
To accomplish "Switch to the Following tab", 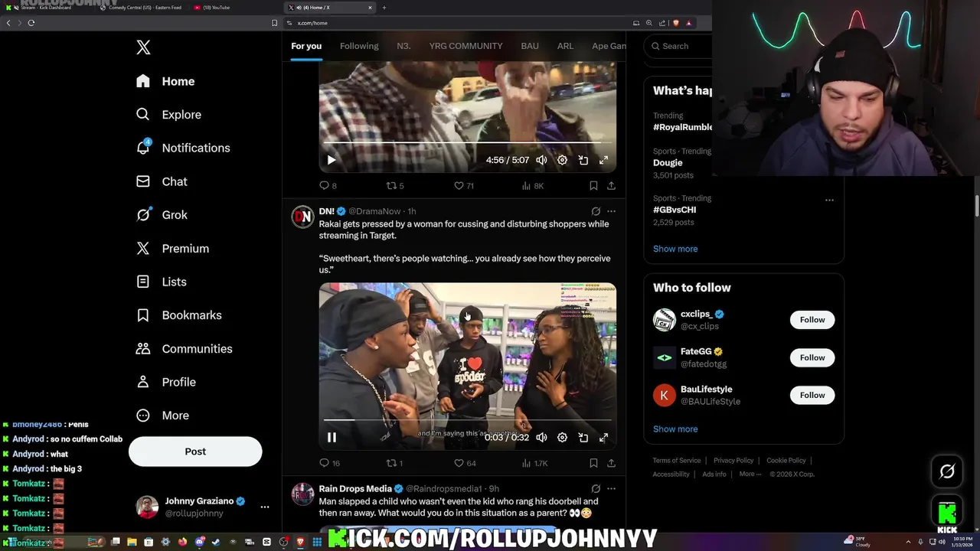I will 359,46.
